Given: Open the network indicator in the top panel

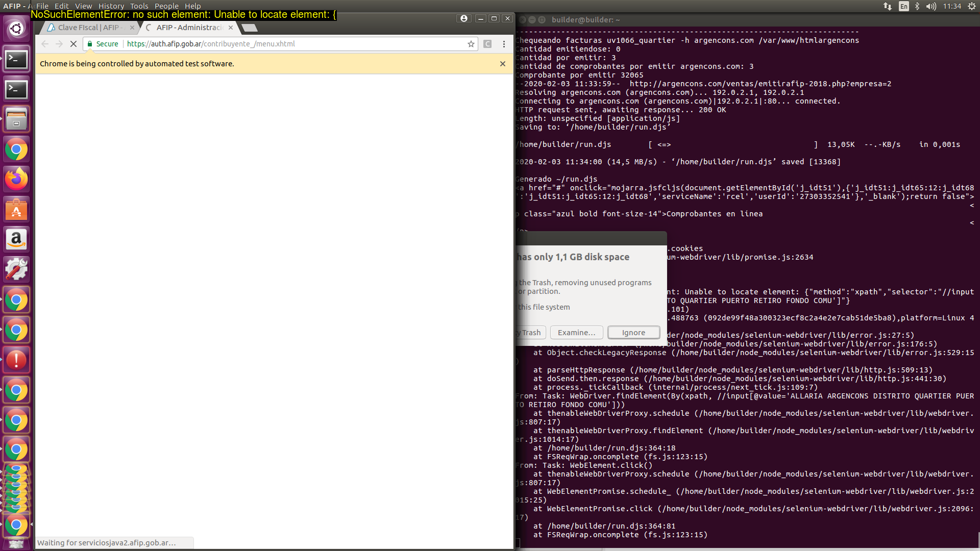Looking at the screenshot, I should coord(888,6).
